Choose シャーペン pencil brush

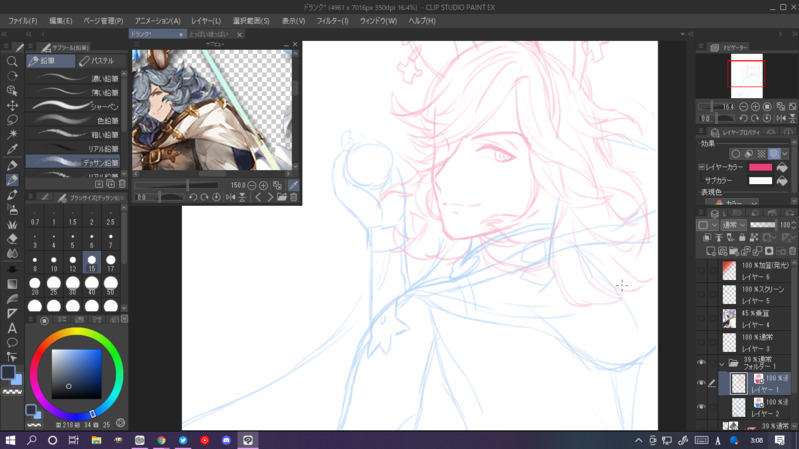(x=73, y=106)
